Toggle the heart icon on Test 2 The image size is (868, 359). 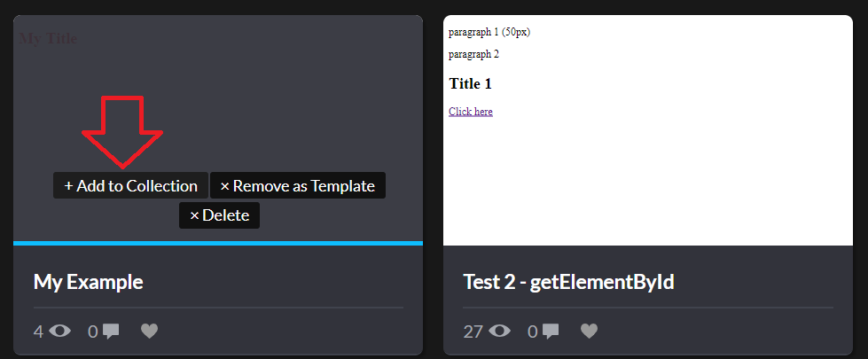(x=589, y=331)
